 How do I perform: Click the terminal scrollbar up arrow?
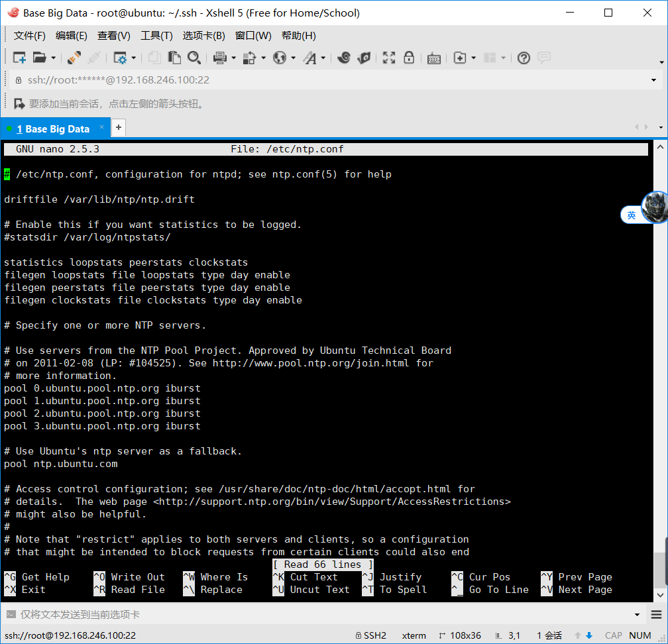coord(660,147)
